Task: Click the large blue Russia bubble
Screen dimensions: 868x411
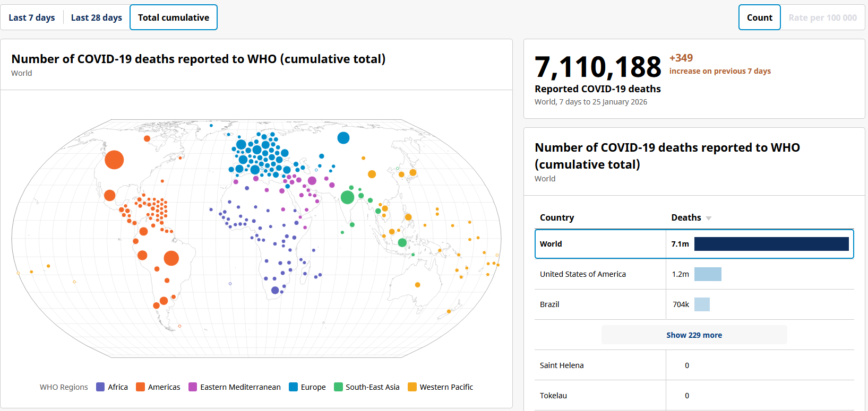Action: click(x=343, y=138)
